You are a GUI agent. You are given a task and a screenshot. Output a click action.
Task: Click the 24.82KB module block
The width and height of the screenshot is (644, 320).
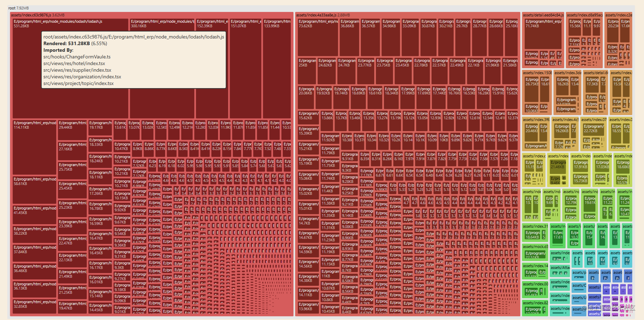[327, 71]
